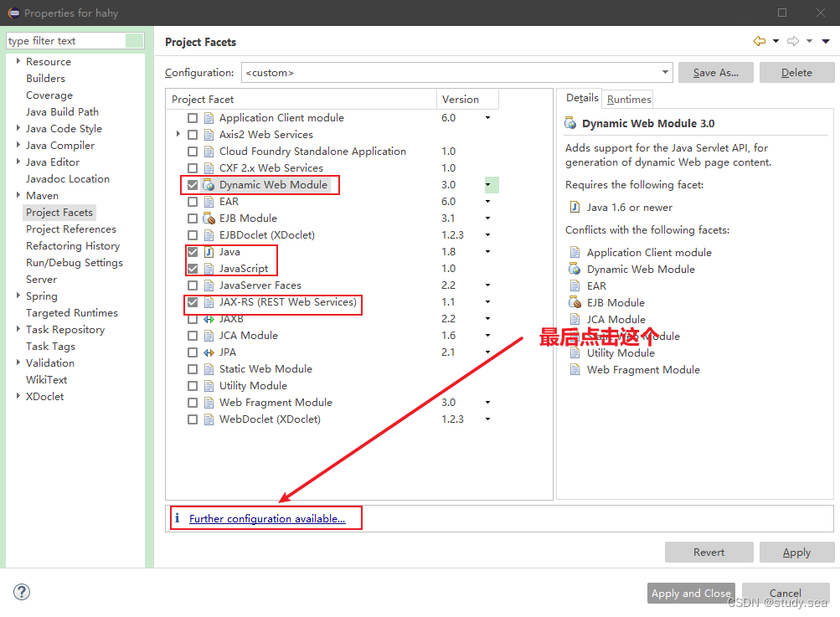Open the Configuration combo box
The image size is (840, 617).
[x=457, y=72]
